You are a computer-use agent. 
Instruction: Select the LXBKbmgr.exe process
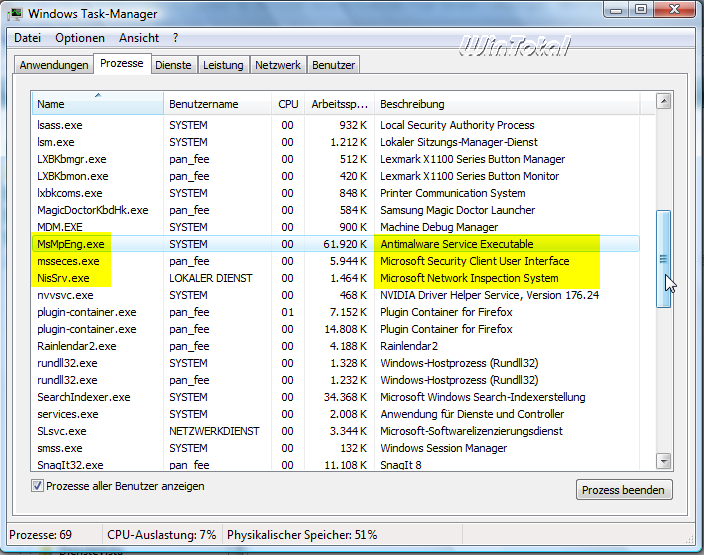(336, 159)
